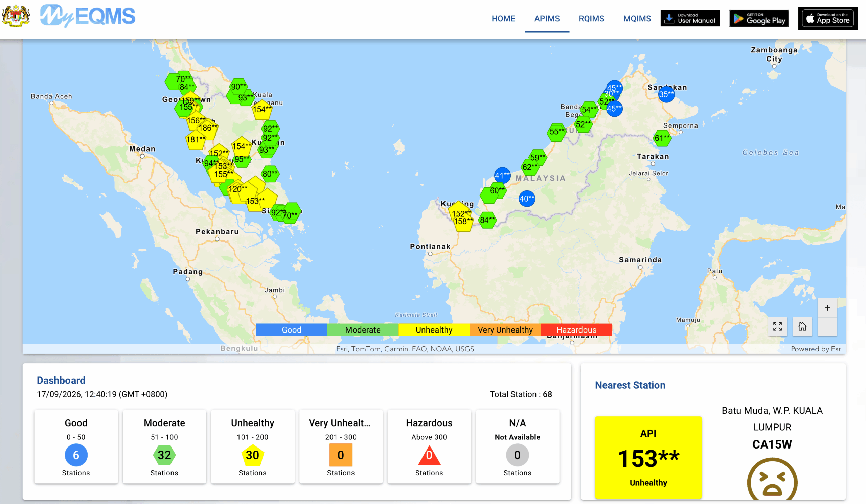Select the blue 40** station marker
The width and height of the screenshot is (866, 504).
pyautogui.click(x=527, y=199)
